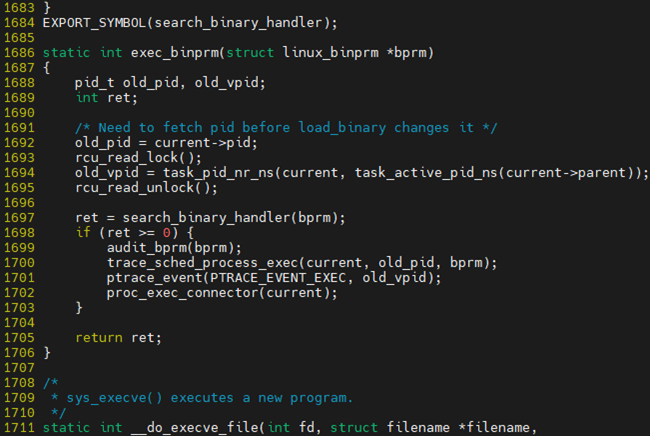Click old_vpid argument on line 1701

click(394, 277)
